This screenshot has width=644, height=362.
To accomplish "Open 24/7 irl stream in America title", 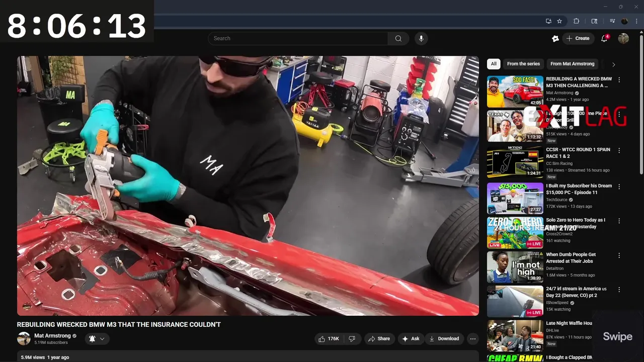I will point(577,292).
